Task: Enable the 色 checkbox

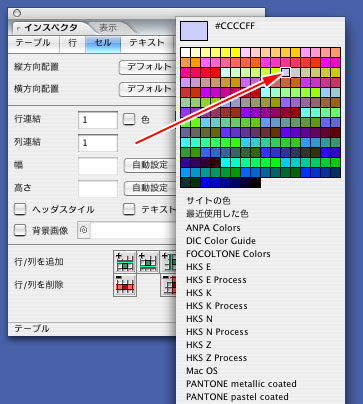Action: pyautogui.click(x=129, y=119)
